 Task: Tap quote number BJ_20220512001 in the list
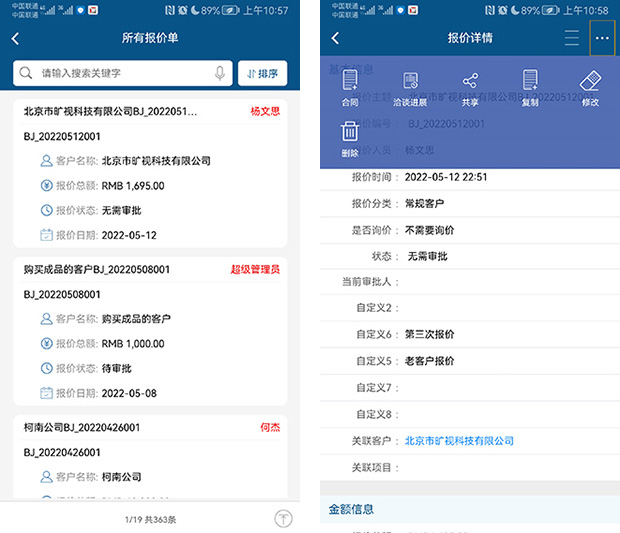click(x=62, y=136)
